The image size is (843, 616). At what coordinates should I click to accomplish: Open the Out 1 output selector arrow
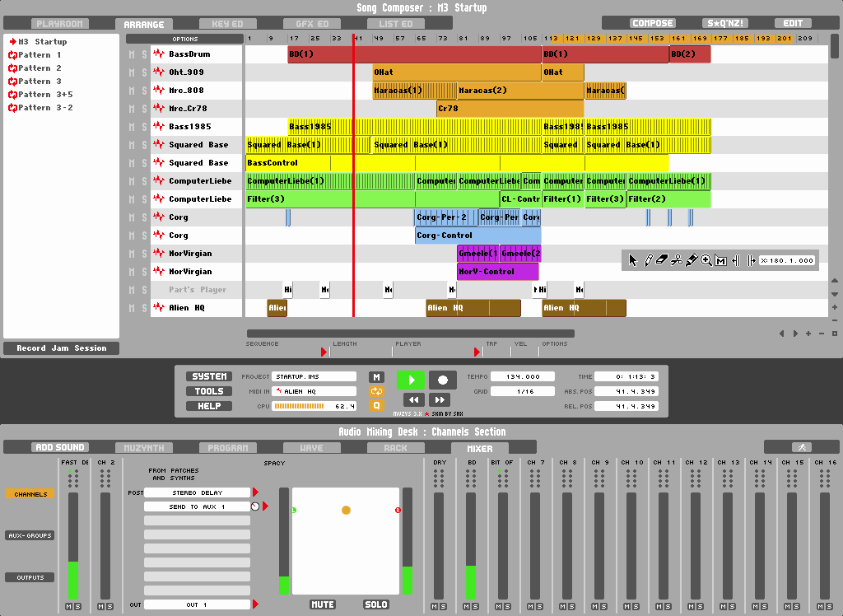point(255,604)
